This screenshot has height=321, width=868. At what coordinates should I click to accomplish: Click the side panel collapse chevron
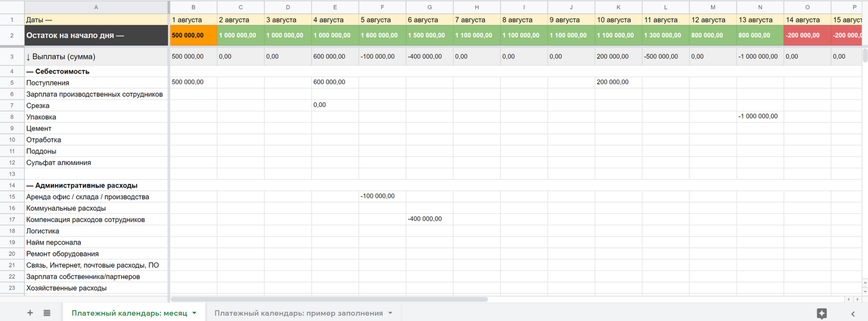click(x=853, y=314)
